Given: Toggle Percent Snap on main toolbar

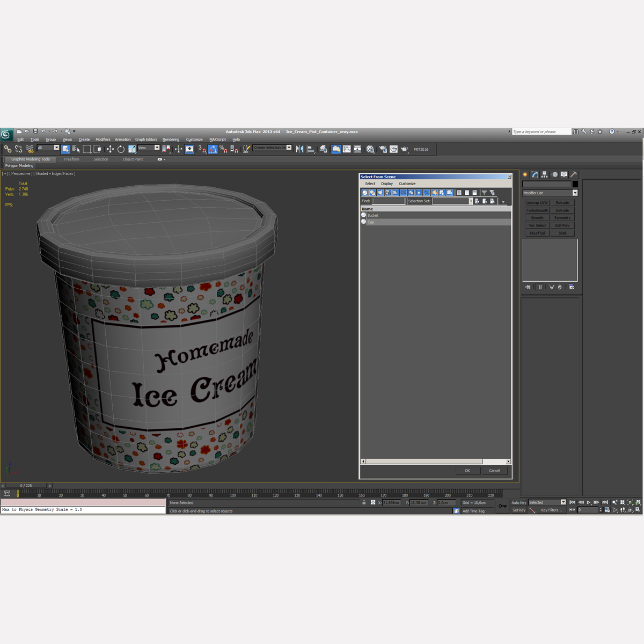Looking at the screenshot, I should (223, 149).
